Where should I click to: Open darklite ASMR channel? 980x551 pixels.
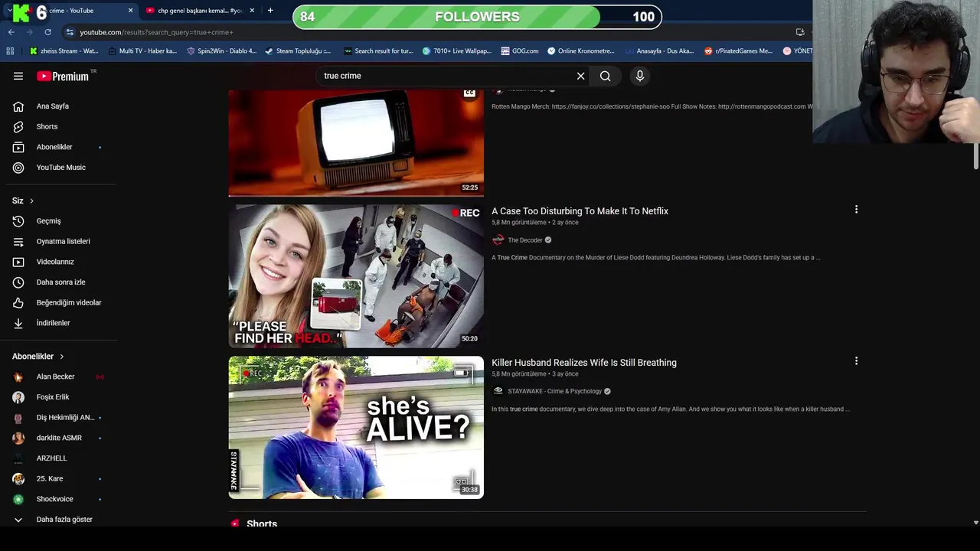59,438
